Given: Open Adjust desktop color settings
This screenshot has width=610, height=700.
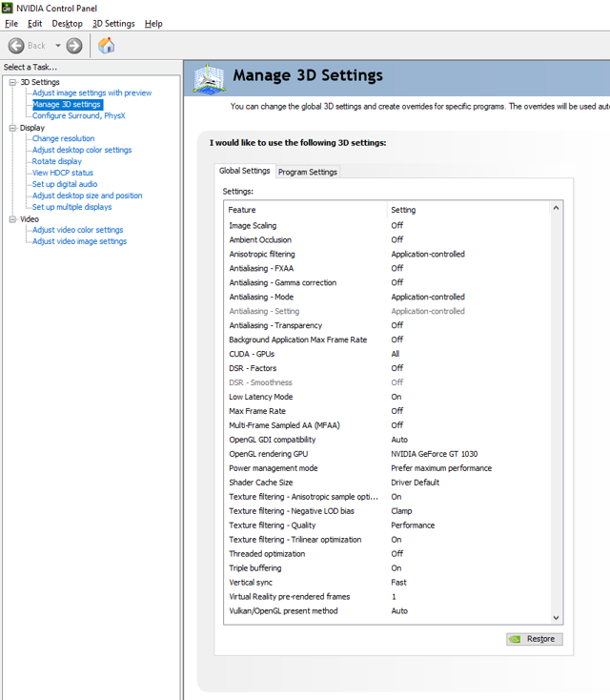Looking at the screenshot, I should click(82, 150).
